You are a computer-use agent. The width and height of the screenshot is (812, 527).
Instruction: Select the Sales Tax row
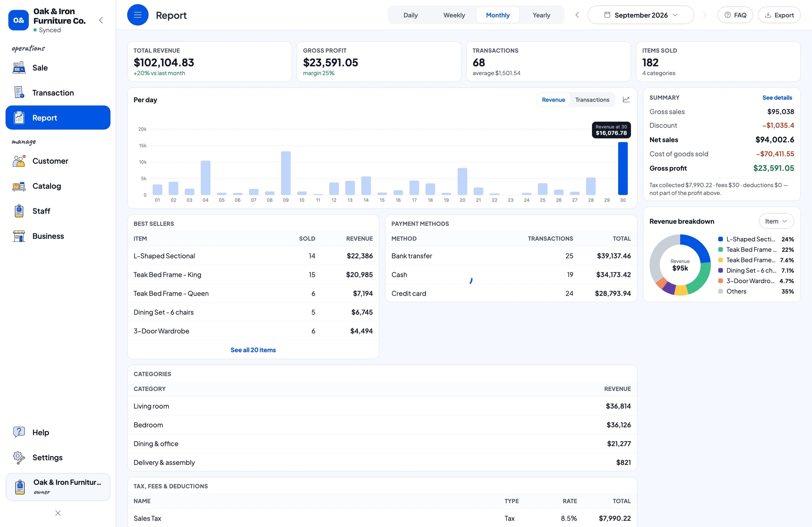tap(382, 519)
